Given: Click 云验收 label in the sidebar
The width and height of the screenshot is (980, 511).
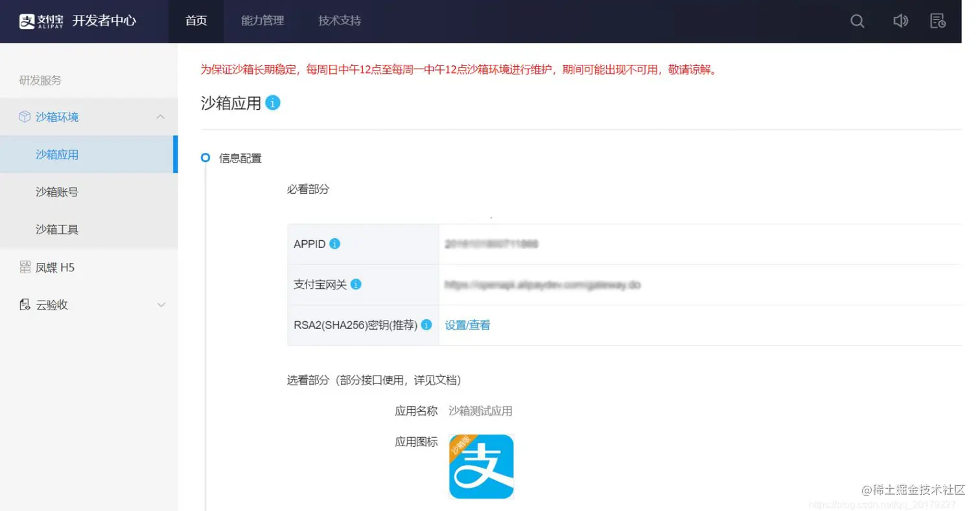Looking at the screenshot, I should coord(52,304).
